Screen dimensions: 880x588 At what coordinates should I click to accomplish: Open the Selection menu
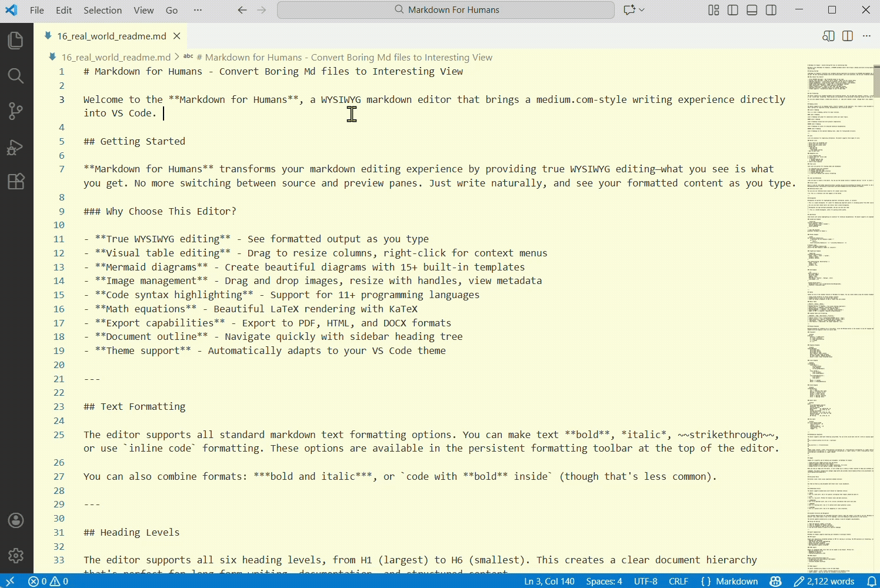click(x=102, y=10)
